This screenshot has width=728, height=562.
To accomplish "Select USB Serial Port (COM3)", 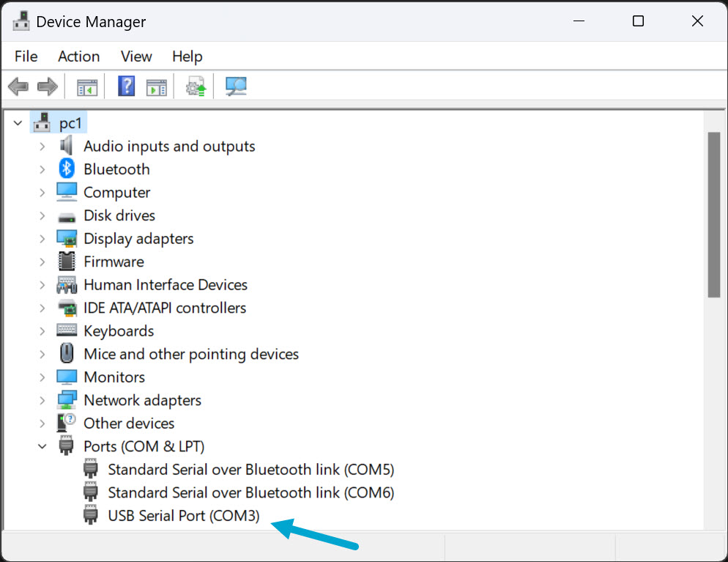I will [x=183, y=515].
